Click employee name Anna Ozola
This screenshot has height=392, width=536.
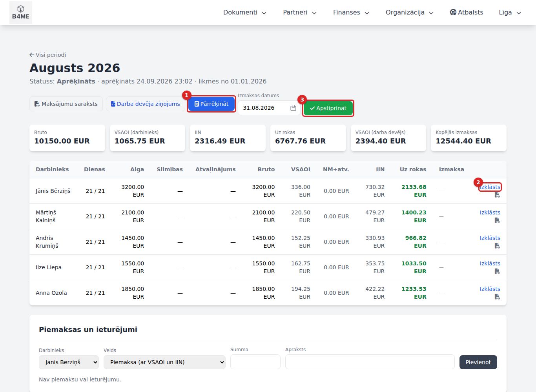(x=51, y=293)
